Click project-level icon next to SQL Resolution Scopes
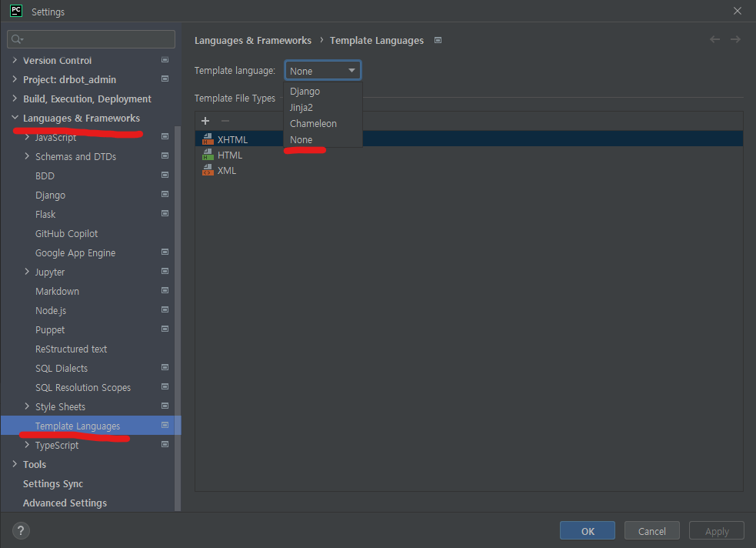The width and height of the screenshot is (756, 548). pos(165,387)
